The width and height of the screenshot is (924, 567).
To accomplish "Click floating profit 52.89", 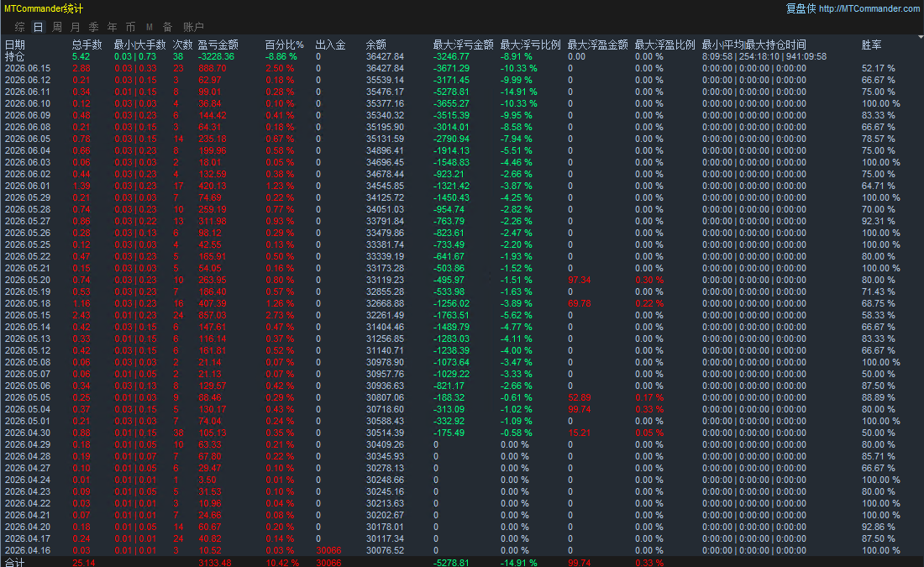I will tap(580, 397).
